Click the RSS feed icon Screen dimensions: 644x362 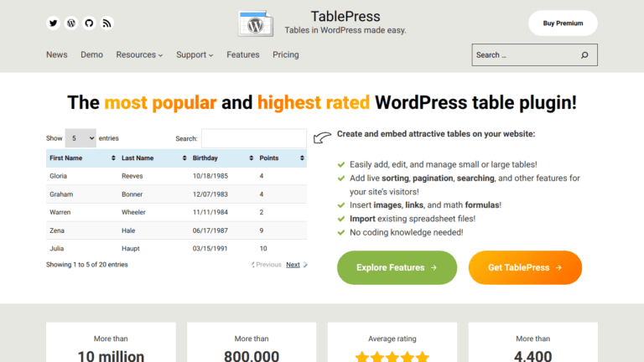click(106, 23)
